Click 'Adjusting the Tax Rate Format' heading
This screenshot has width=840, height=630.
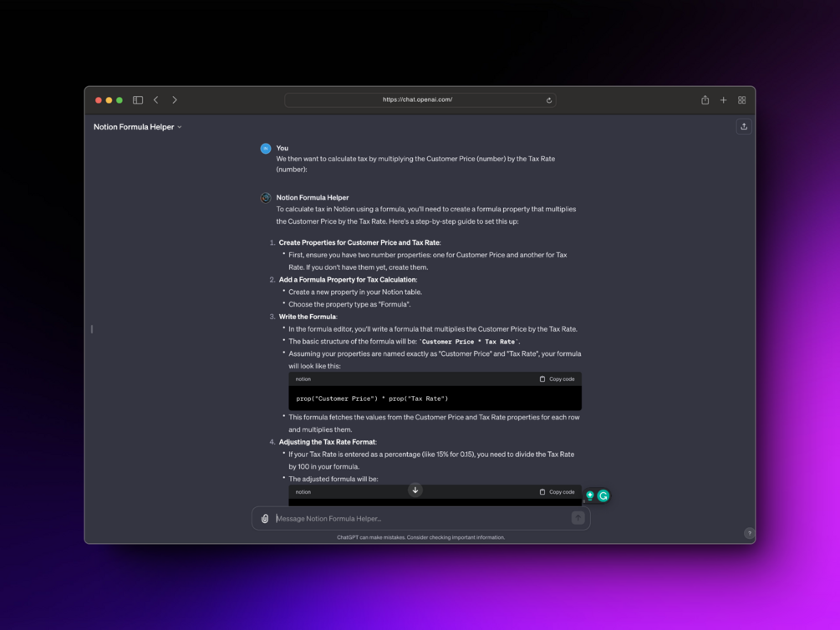(328, 443)
